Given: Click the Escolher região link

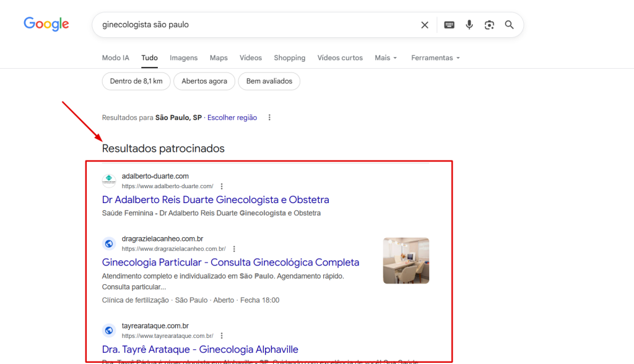Looking at the screenshot, I should (x=232, y=118).
